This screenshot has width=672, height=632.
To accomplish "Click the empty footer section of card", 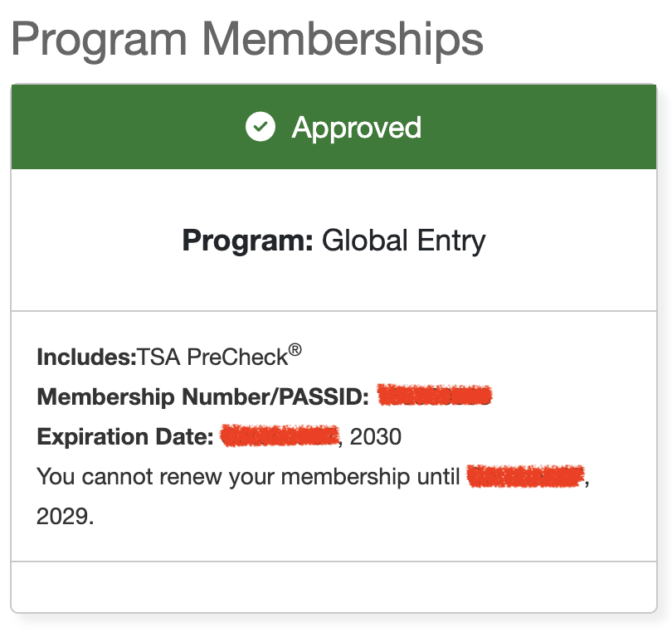I will pyautogui.click(x=334, y=586).
